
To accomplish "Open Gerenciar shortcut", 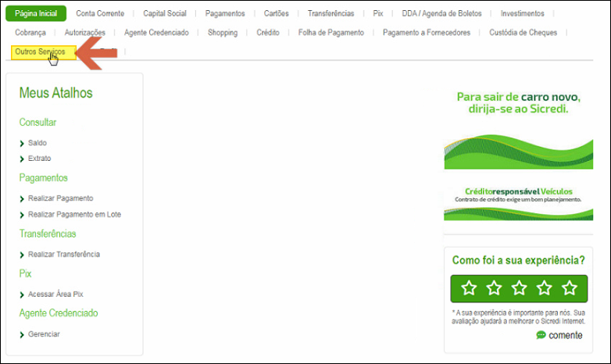I will point(44,334).
